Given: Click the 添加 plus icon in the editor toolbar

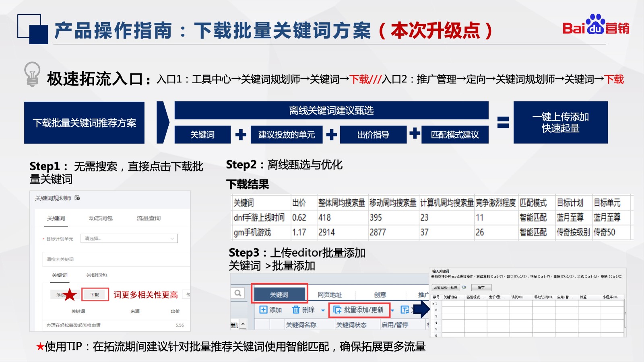Looking at the screenshot, I should tap(263, 309).
